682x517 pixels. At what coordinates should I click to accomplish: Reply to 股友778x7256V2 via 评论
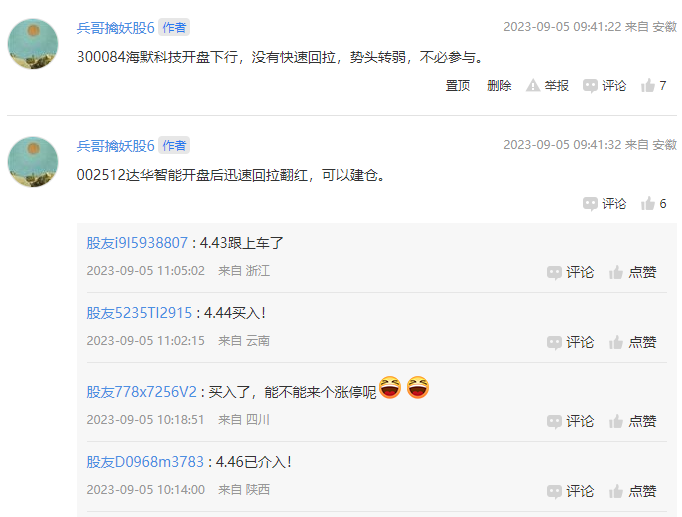[x=570, y=421]
